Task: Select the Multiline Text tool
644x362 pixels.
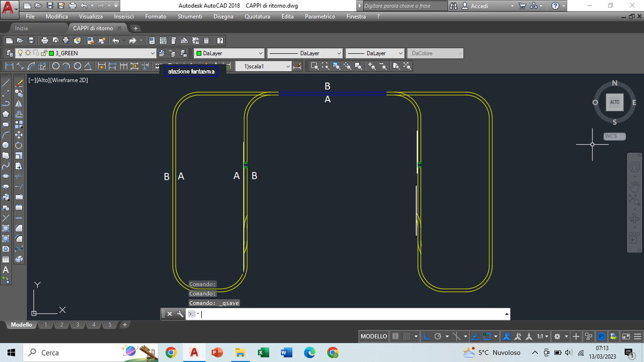Action: click(x=6, y=270)
